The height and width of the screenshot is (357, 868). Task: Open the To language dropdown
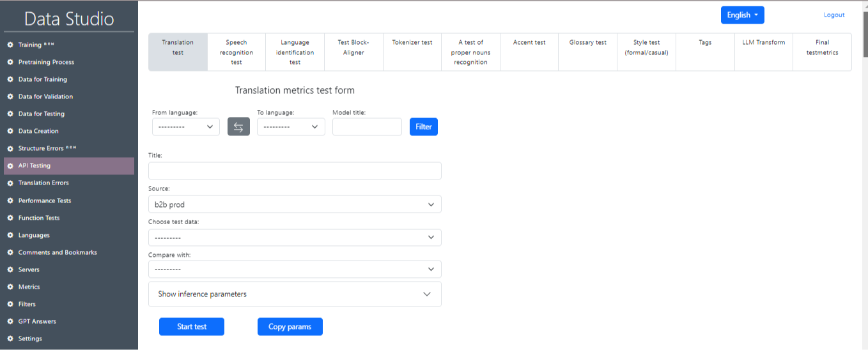[291, 127]
